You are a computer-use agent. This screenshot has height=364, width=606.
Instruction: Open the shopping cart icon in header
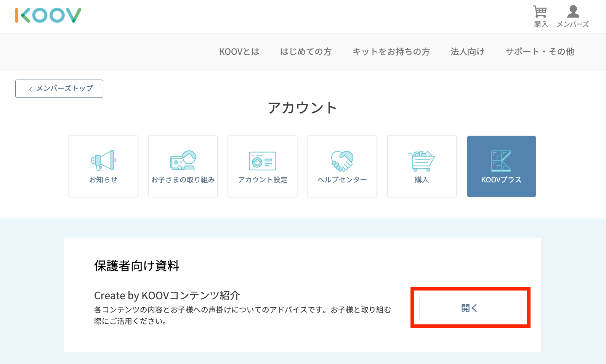tap(540, 12)
